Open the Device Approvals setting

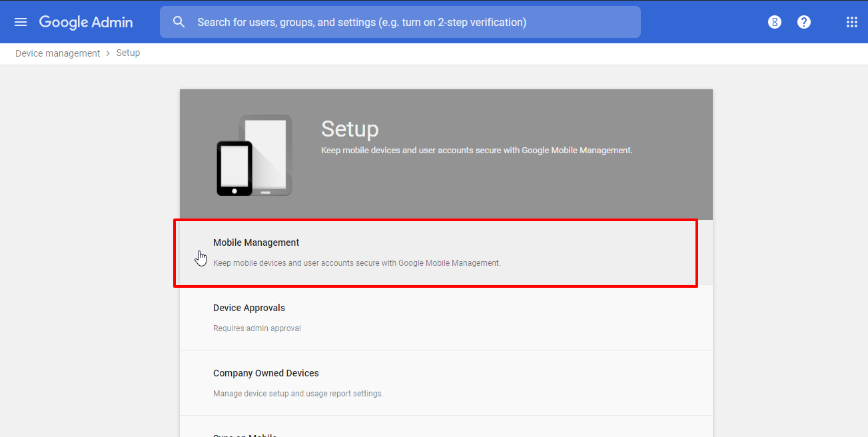point(446,318)
